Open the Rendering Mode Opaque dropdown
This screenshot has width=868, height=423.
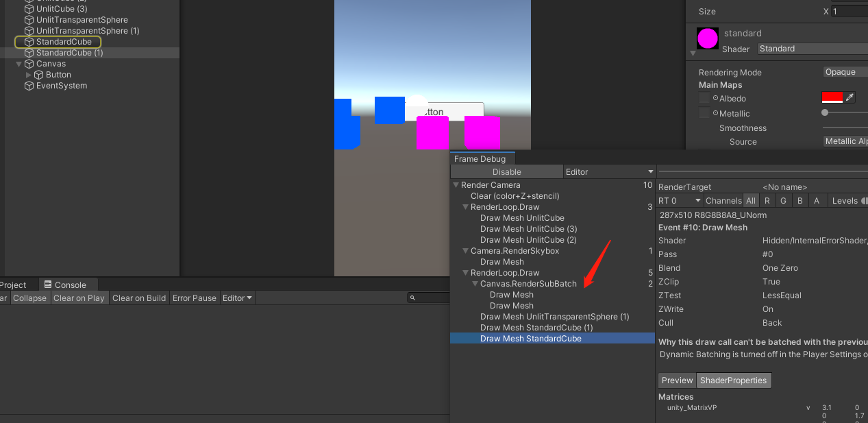[x=845, y=72]
